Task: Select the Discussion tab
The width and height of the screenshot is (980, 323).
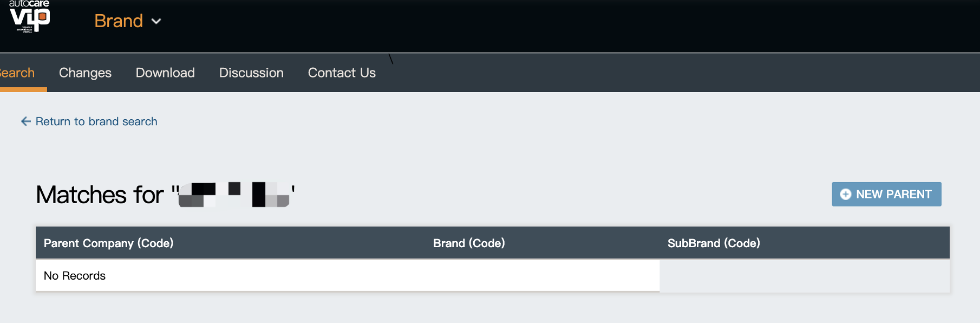Action: point(251,73)
